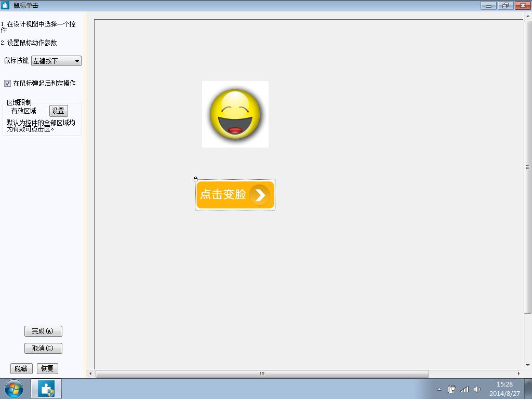The height and width of the screenshot is (399, 532).
Task: Click the 有效区域 label
Action: click(24, 111)
